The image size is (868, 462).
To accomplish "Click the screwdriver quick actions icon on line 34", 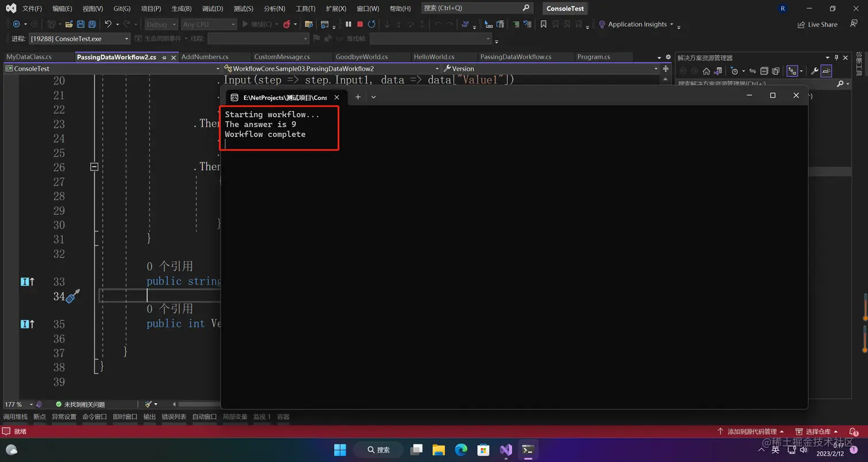I will (73, 297).
